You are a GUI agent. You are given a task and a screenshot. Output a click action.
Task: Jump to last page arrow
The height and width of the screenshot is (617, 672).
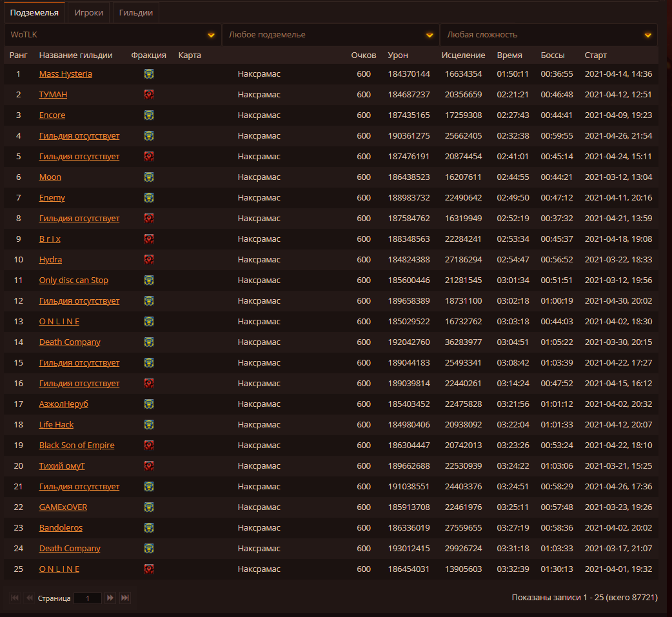click(x=125, y=598)
